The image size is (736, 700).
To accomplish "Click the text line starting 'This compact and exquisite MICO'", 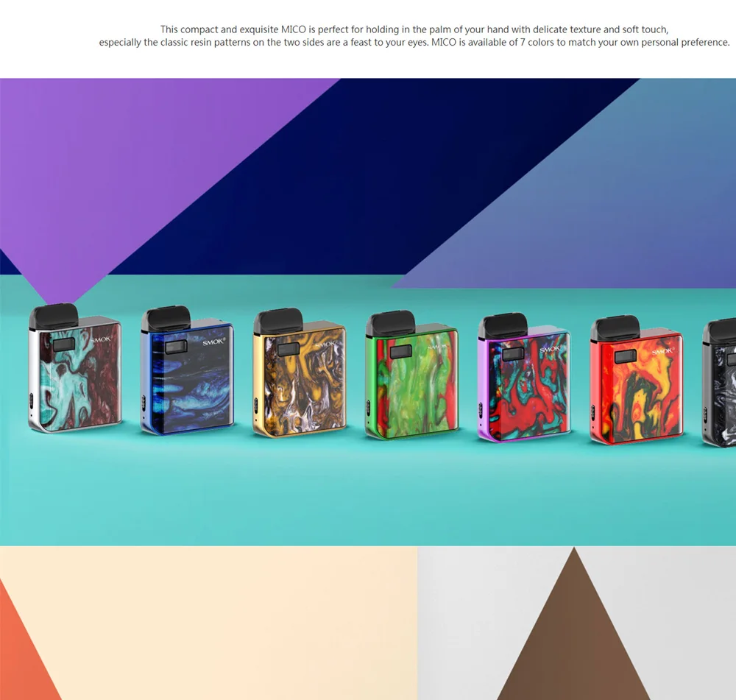I will tap(414, 29).
